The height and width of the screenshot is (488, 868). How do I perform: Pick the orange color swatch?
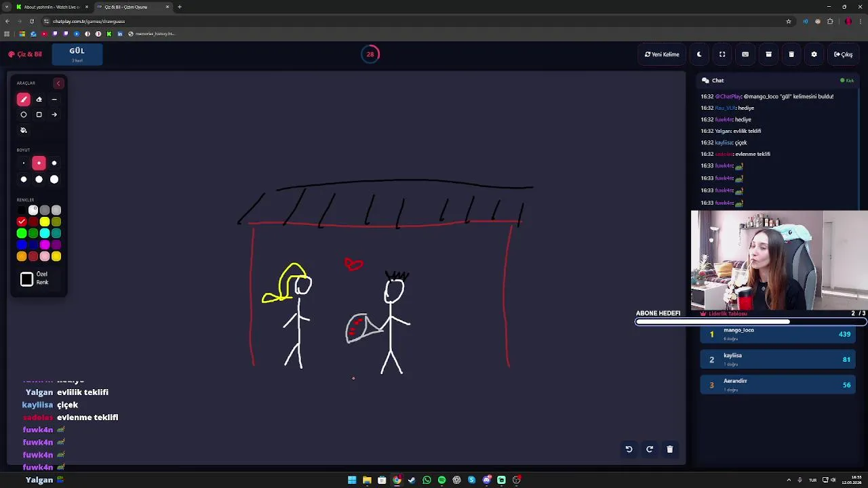[22, 256]
